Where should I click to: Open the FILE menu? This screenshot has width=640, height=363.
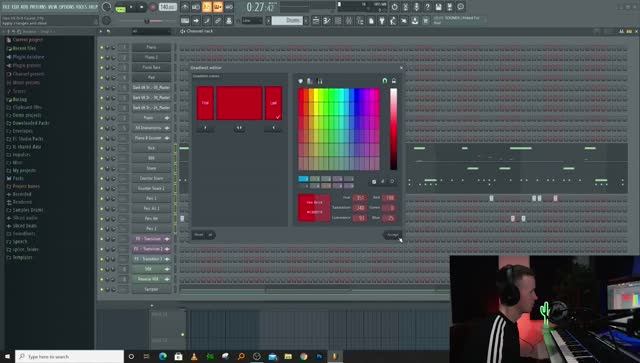(7, 7)
